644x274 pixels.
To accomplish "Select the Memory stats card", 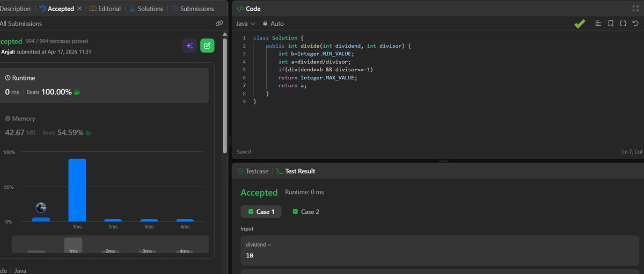I will pos(104,125).
